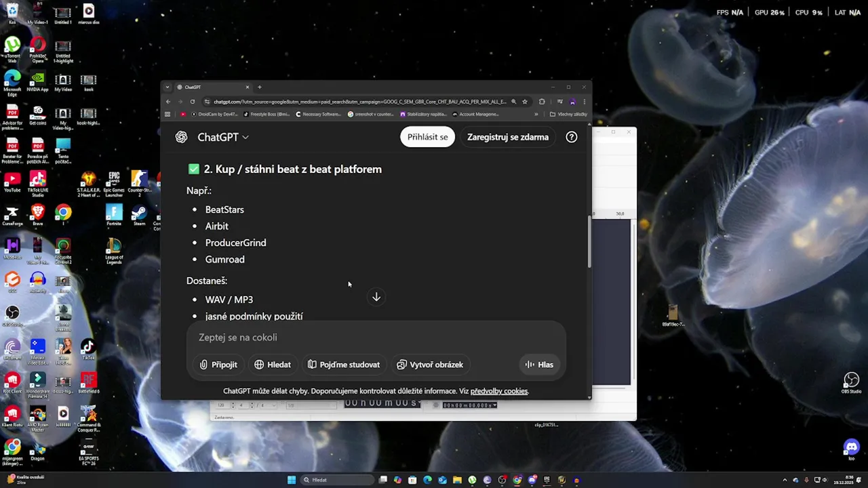
Task: Open the Všechny záložky bookmarks folder
Action: pos(568,114)
